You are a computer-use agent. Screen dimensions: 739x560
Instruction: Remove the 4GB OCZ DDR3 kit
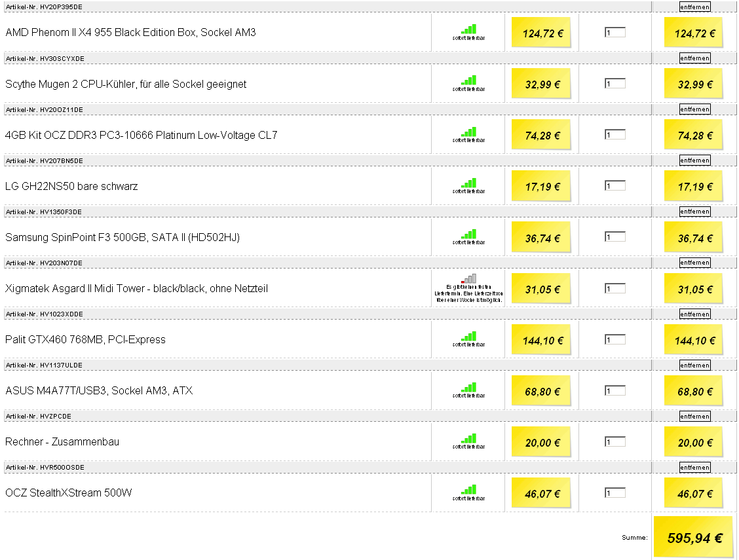click(x=694, y=109)
